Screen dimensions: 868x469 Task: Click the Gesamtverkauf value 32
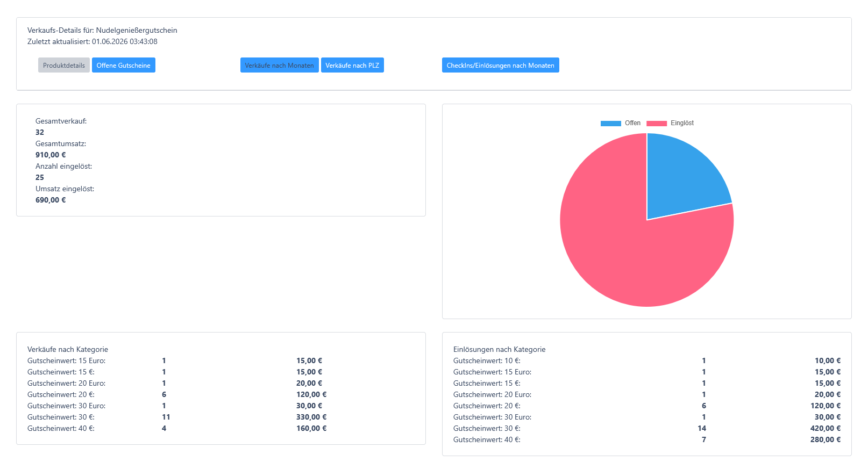[x=40, y=132]
